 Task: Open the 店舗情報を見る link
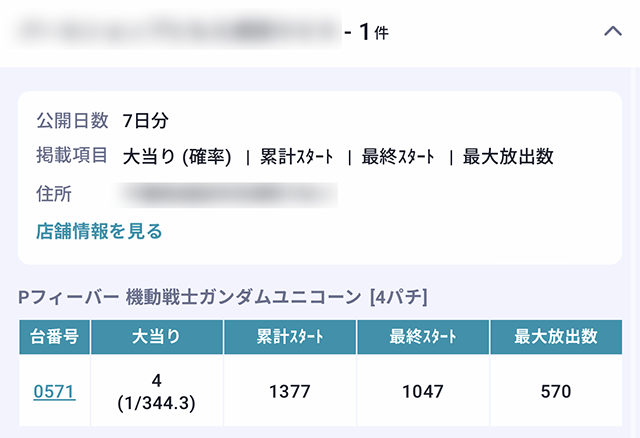coord(99,231)
